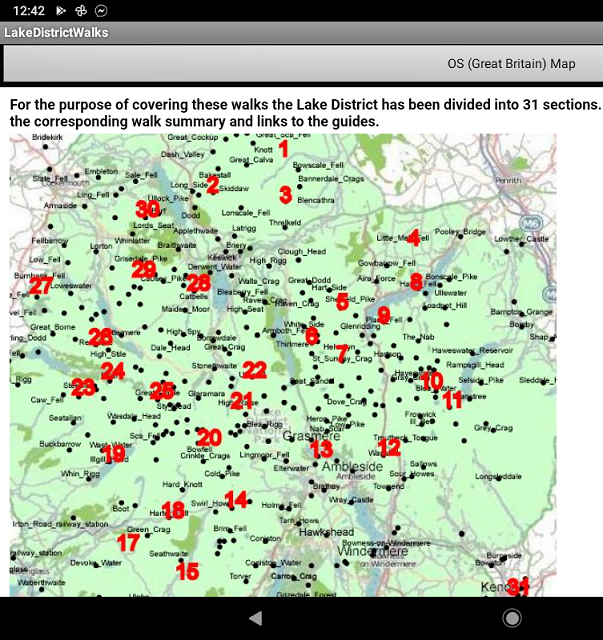
Task: Select red section number 17 near Green Crag
Action: coord(128,542)
